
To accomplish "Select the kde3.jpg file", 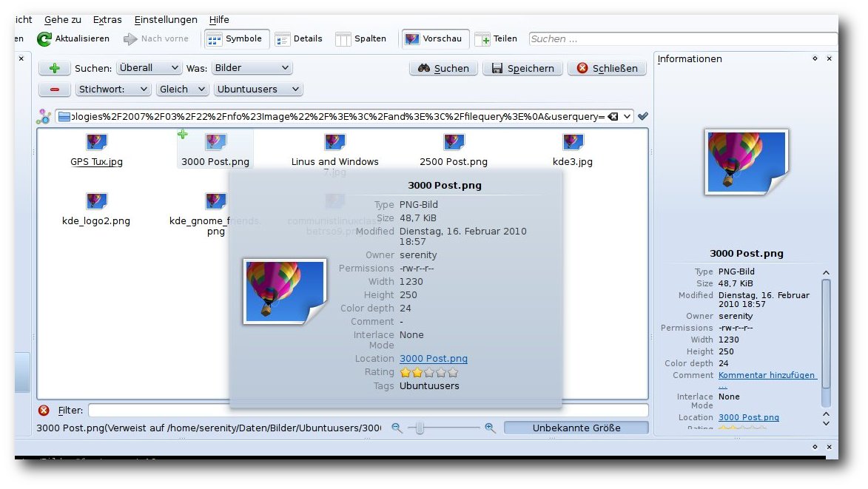I will pos(573,150).
